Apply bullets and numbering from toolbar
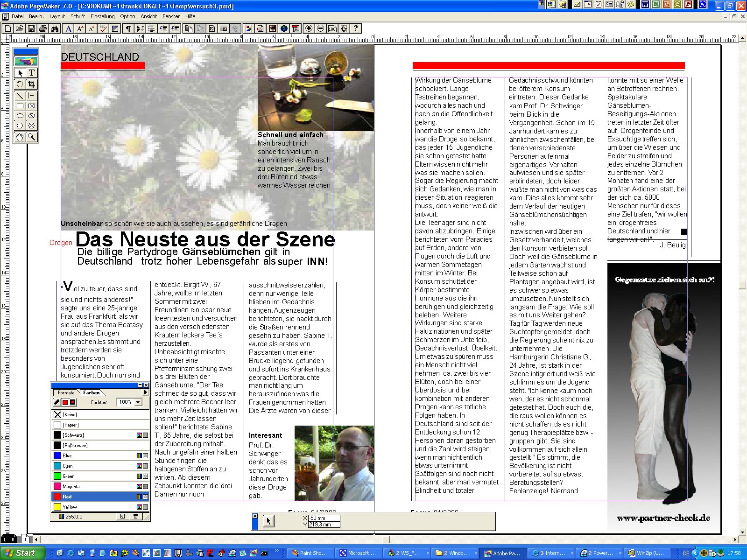 coord(151,28)
